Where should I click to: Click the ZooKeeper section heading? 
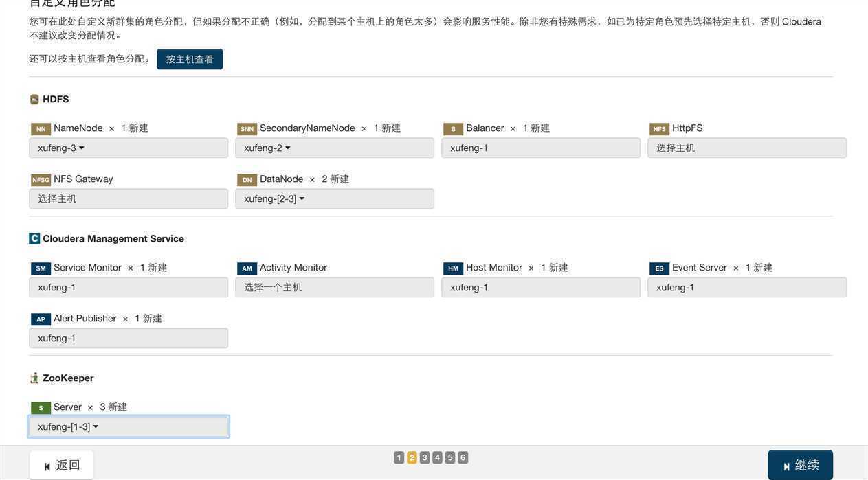pos(68,378)
